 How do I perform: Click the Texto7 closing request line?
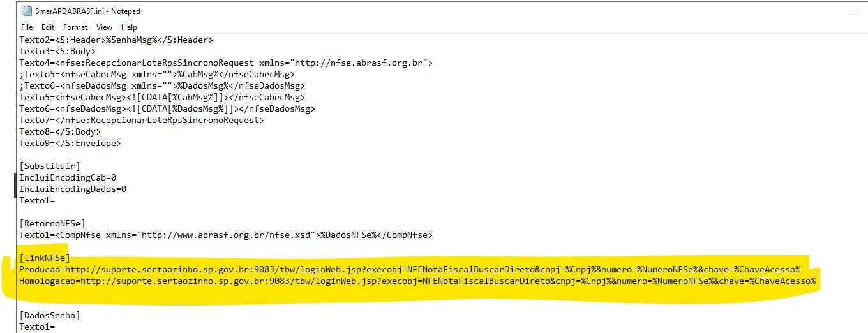click(142, 120)
